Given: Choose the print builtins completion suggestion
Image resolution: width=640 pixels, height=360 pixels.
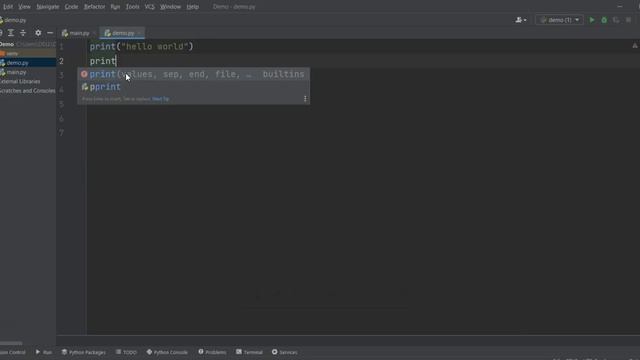Looking at the screenshot, I should 193,74.
